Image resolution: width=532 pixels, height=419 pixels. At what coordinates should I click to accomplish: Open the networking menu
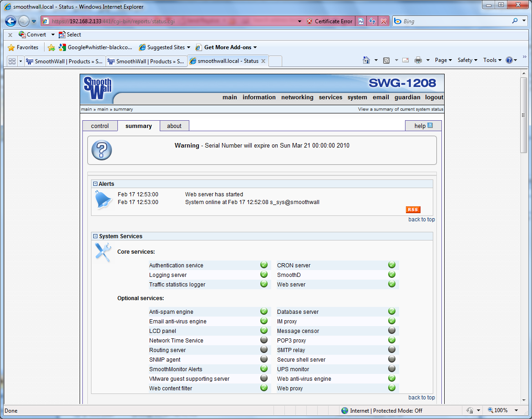pyautogui.click(x=297, y=97)
